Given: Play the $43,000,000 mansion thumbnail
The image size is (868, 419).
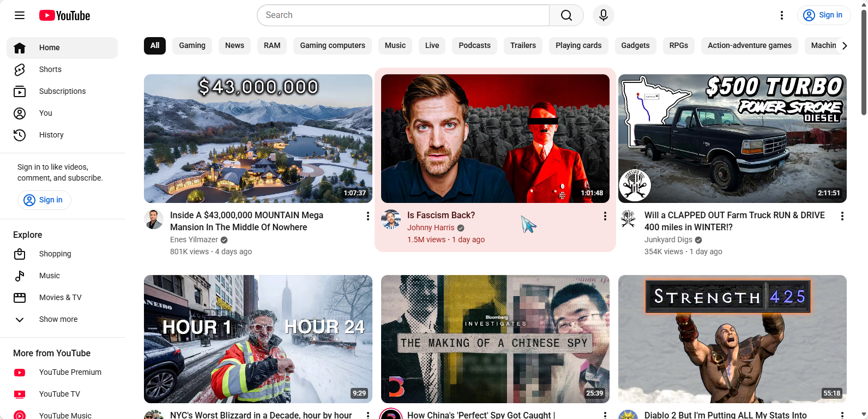Looking at the screenshot, I should tap(258, 139).
